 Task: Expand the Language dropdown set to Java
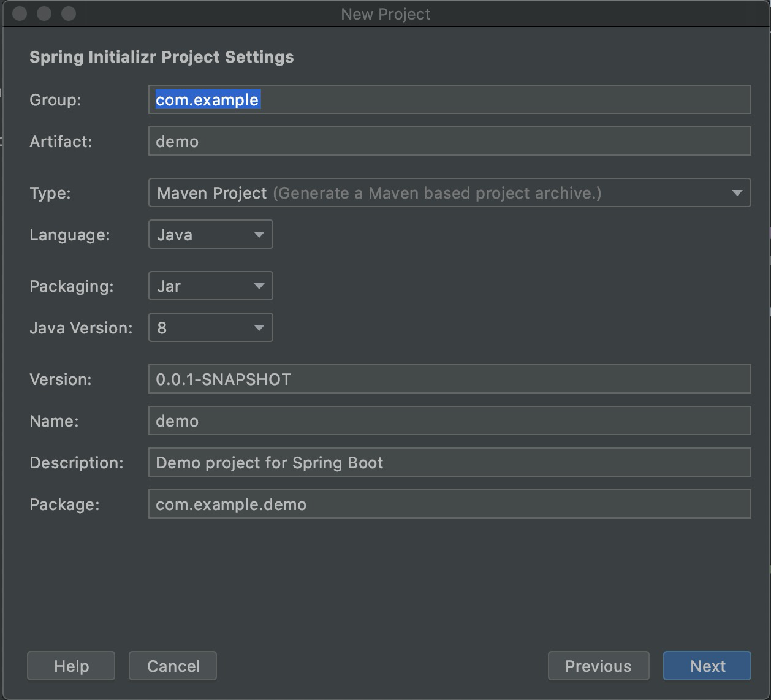tap(210, 234)
